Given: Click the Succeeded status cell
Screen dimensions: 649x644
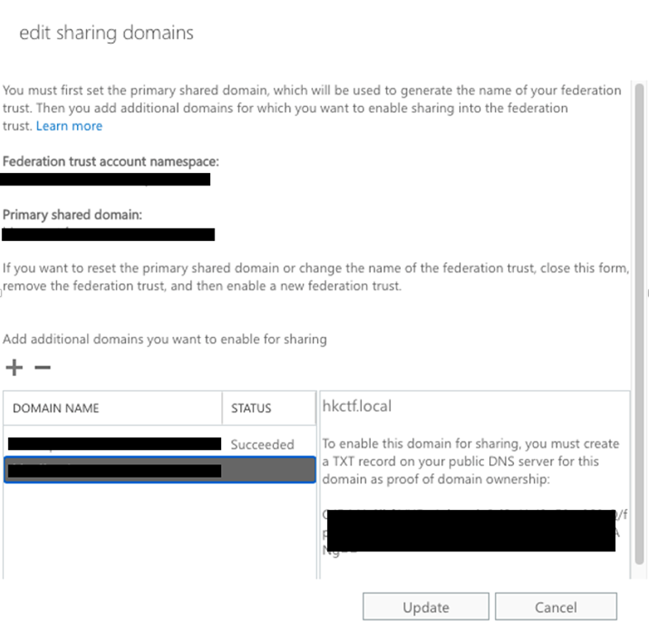Looking at the screenshot, I should pos(262,445).
